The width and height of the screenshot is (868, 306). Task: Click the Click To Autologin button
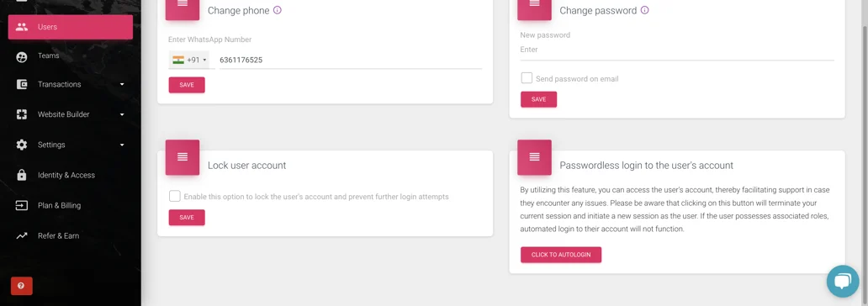[x=561, y=255]
